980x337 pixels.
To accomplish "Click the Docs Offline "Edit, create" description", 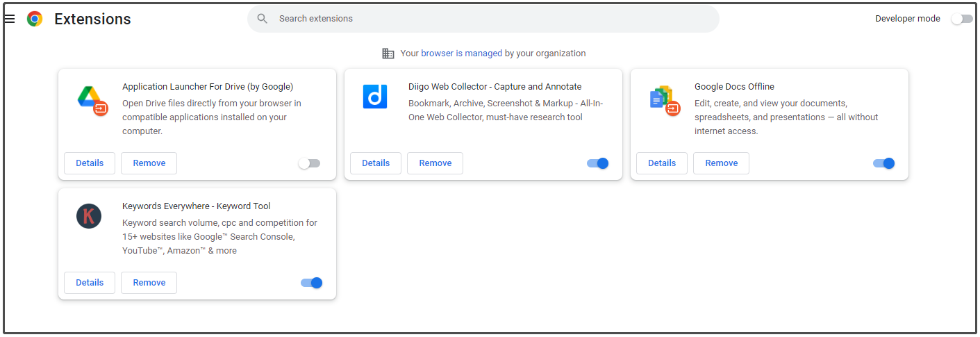I will (x=786, y=117).
